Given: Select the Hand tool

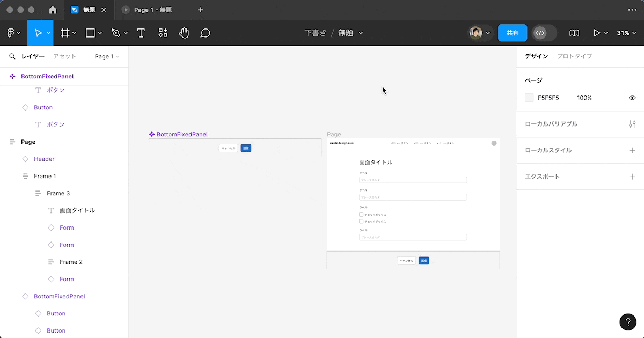Looking at the screenshot, I should coord(184,33).
